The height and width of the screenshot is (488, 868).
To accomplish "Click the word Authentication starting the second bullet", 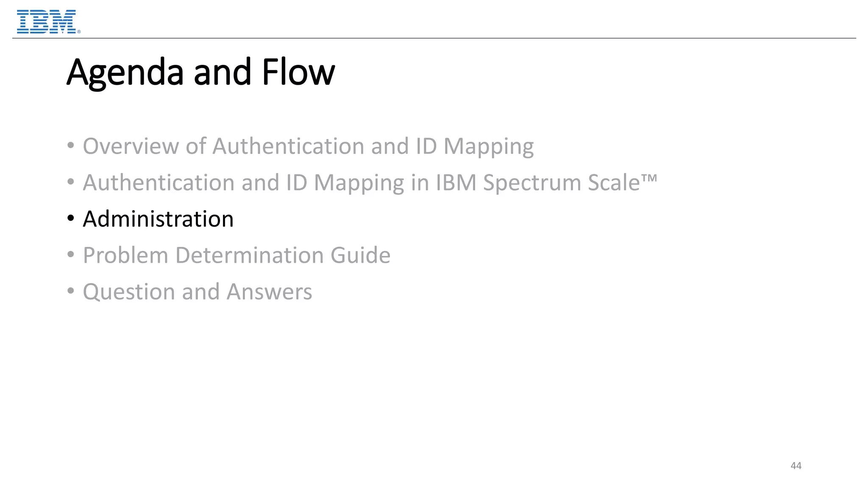I will 159,183.
